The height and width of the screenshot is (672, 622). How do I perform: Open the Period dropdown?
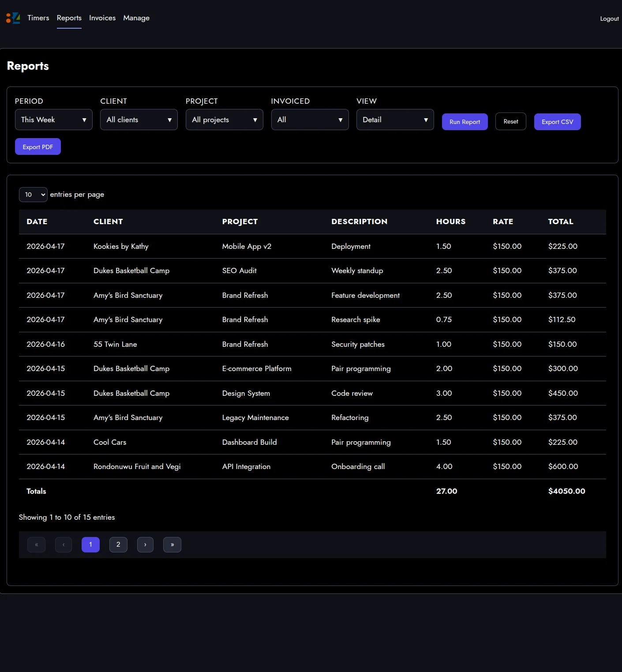pos(54,120)
